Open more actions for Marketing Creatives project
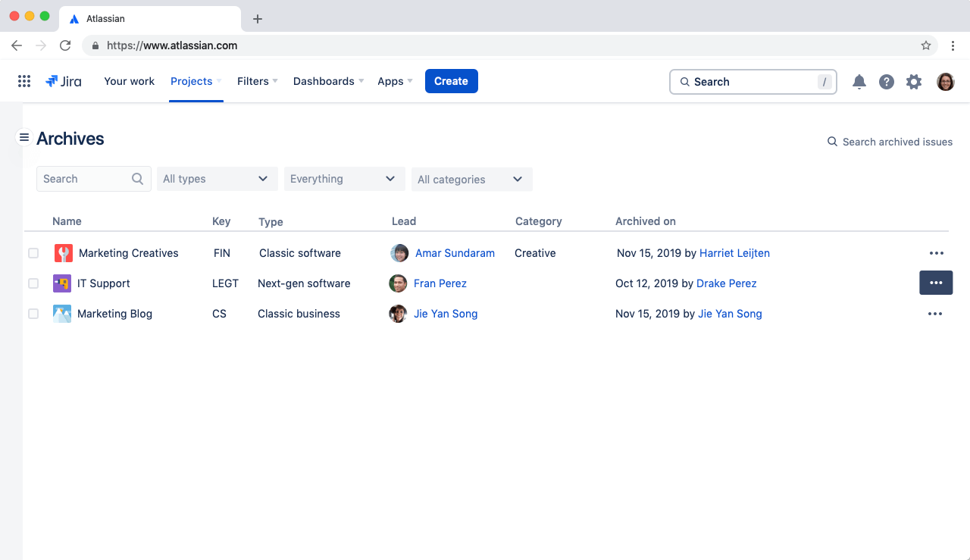The image size is (970, 560). click(936, 252)
